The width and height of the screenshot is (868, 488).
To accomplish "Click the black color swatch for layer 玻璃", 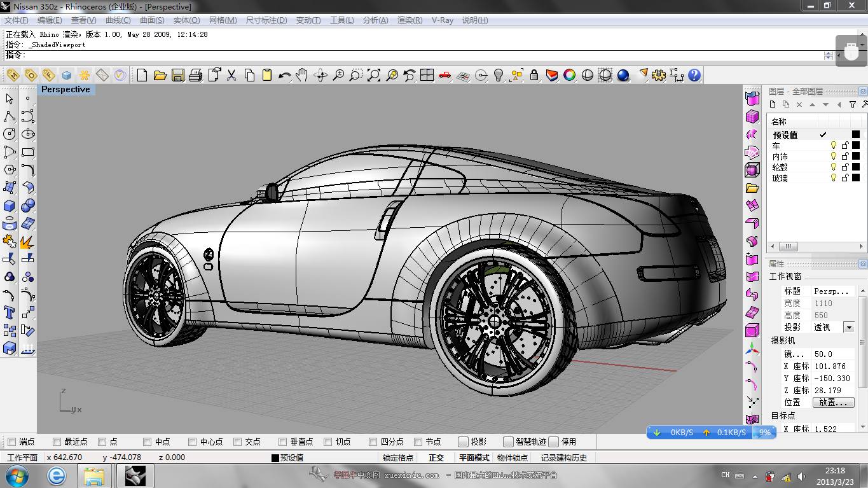I will point(856,178).
